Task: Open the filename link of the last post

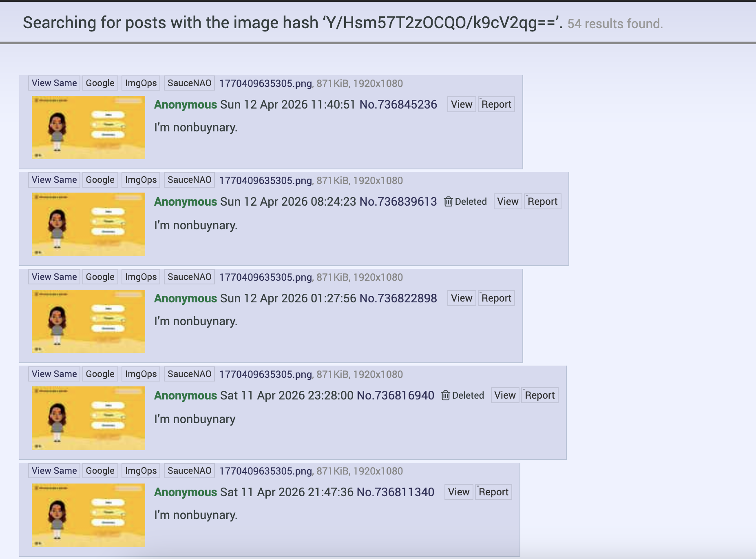Action: click(265, 471)
